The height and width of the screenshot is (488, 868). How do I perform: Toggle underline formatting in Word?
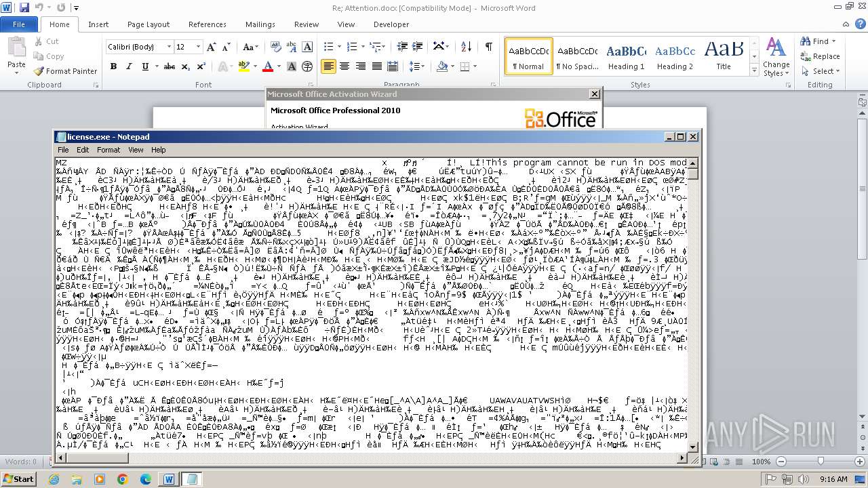(144, 66)
